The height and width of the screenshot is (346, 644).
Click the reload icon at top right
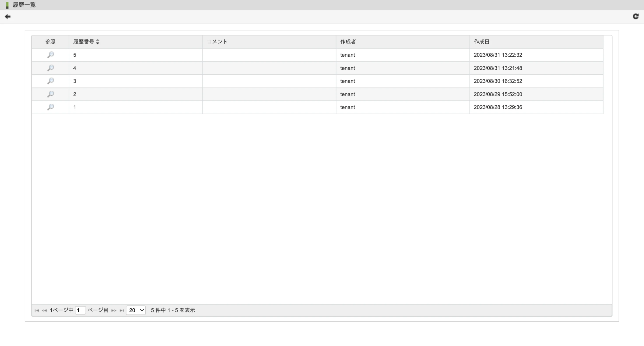click(x=635, y=16)
